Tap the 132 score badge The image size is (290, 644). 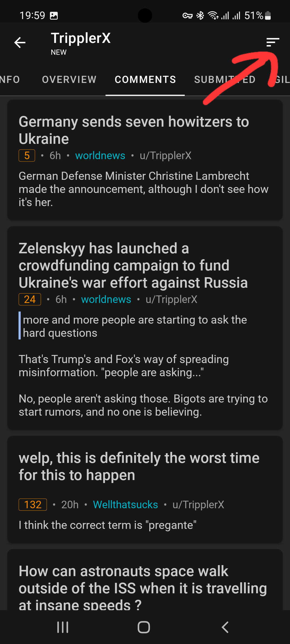[x=33, y=505]
